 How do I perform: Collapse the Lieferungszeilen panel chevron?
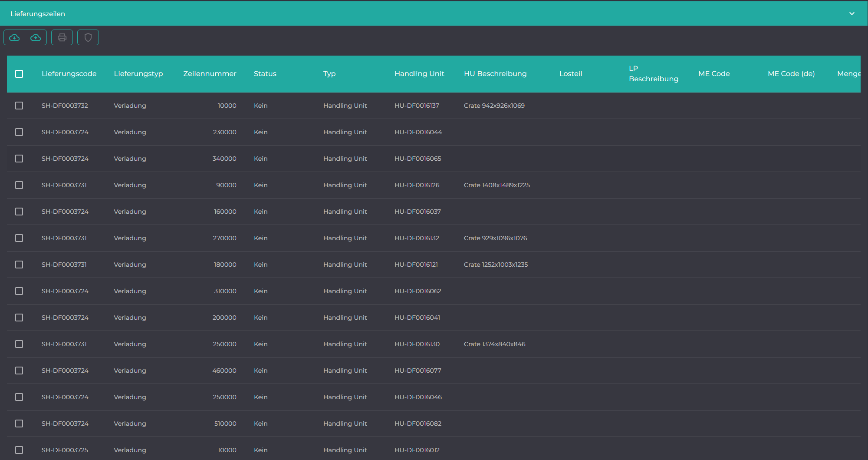pyautogui.click(x=852, y=13)
